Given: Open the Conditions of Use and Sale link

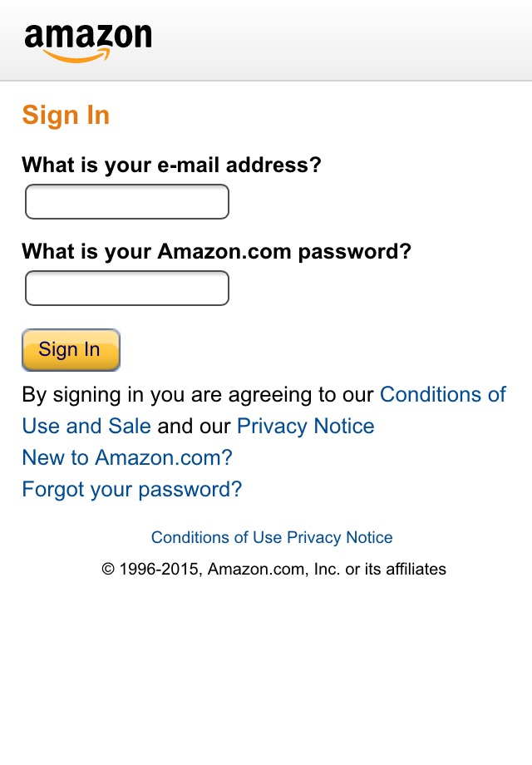Looking at the screenshot, I should [443, 394].
